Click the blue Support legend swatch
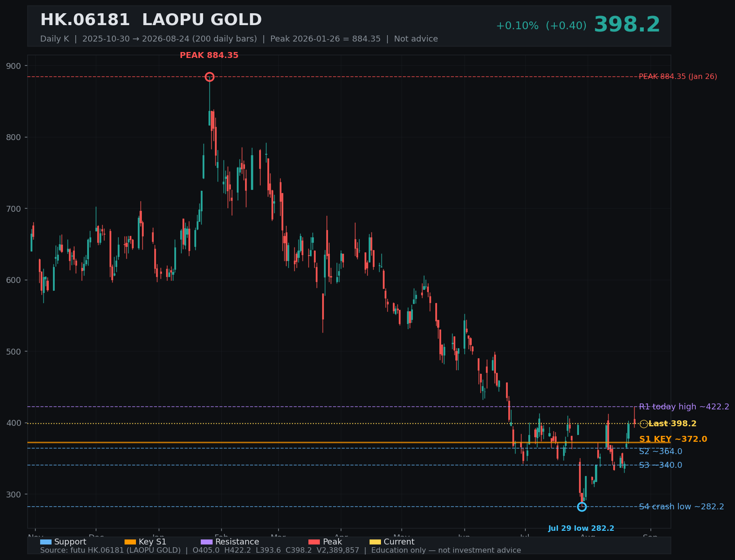Image resolution: width=735 pixels, height=560 pixels. tap(46, 542)
